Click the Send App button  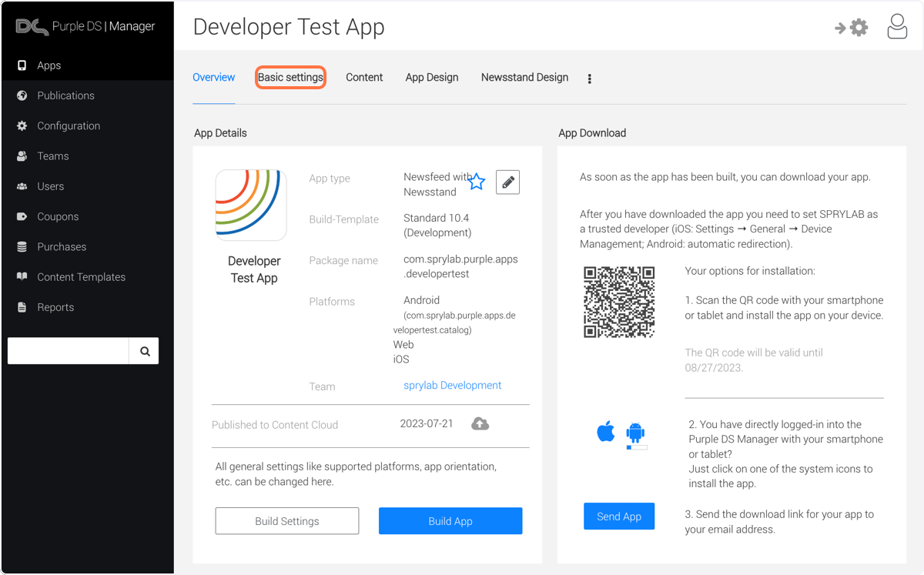619,516
